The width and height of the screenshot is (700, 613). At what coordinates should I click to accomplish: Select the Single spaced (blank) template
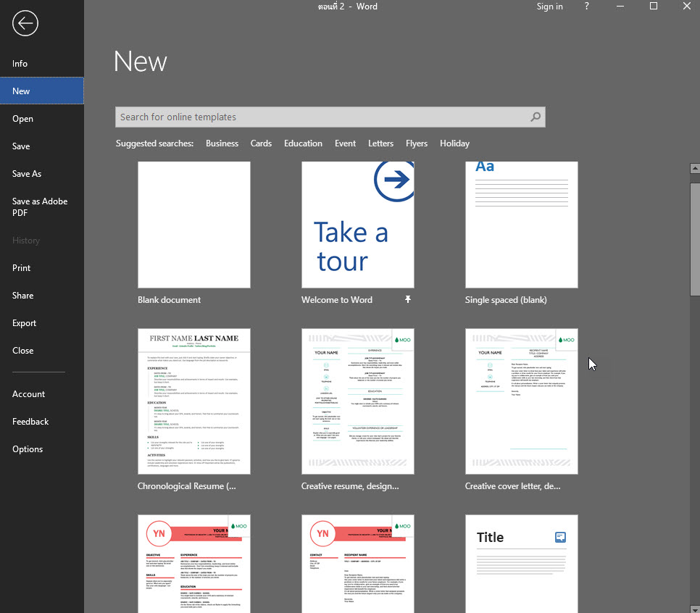pyautogui.click(x=522, y=225)
